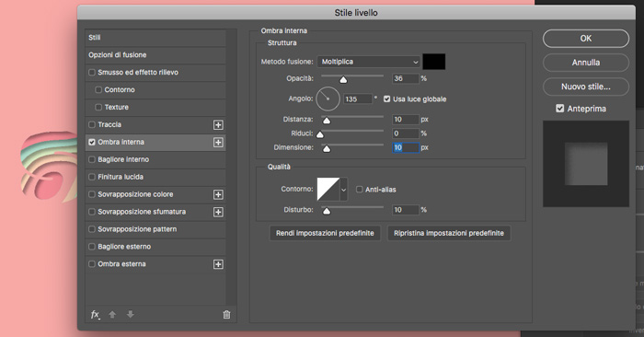The width and height of the screenshot is (644, 337).
Task: Click the style preview thumbnail
Action: pyautogui.click(x=586, y=164)
